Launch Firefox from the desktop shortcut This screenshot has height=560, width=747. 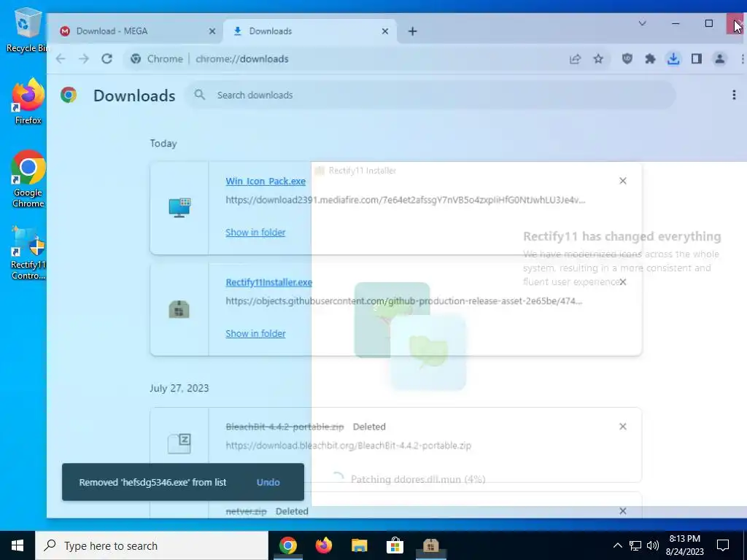pyautogui.click(x=28, y=101)
